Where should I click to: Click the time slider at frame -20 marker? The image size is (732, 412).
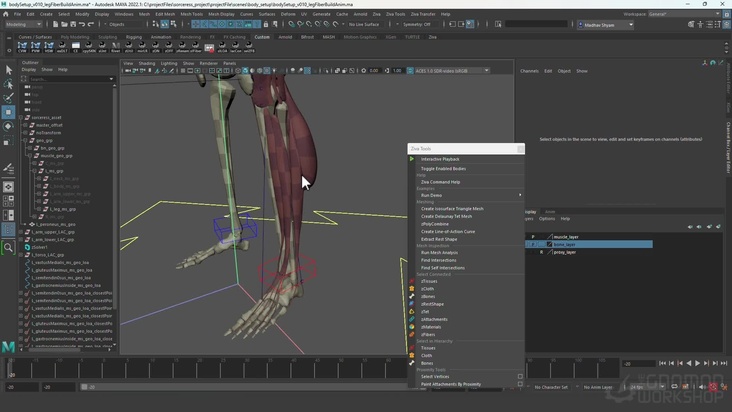pyautogui.click(x=11, y=368)
